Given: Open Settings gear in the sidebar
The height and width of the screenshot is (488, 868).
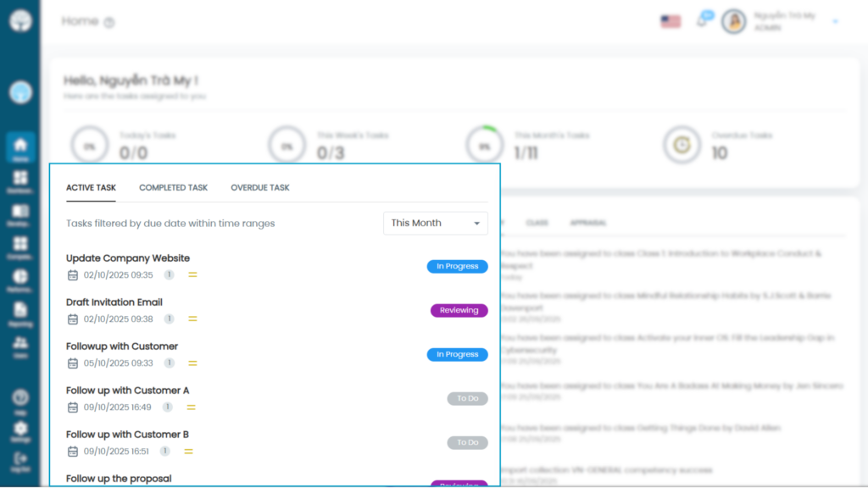Looking at the screenshot, I should [x=20, y=430].
